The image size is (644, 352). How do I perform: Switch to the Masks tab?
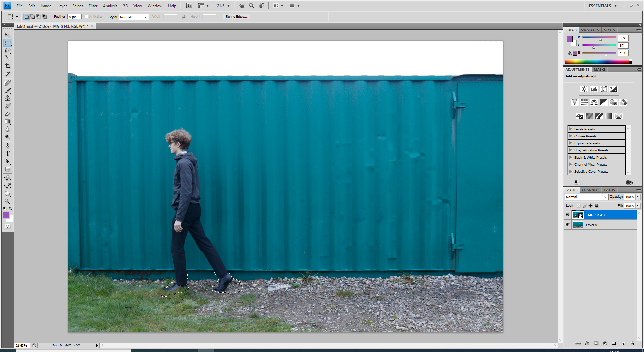(x=599, y=69)
